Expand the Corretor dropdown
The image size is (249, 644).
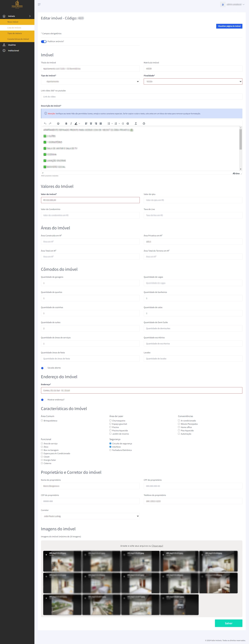pos(90,516)
